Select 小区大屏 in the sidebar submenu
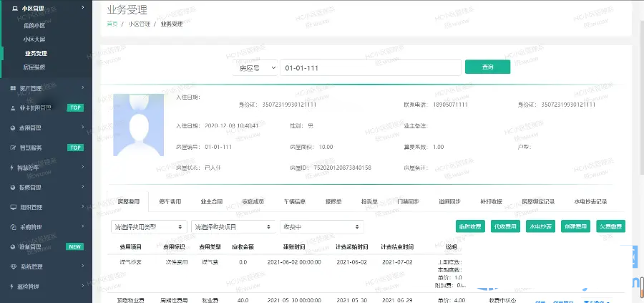The height and width of the screenshot is (303, 644). click(x=34, y=39)
